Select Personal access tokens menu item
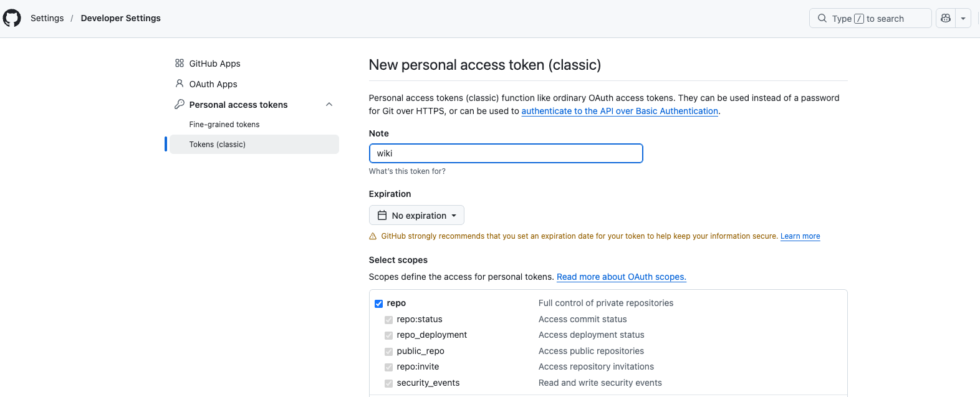The image size is (980, 397). tap(254, 104)
